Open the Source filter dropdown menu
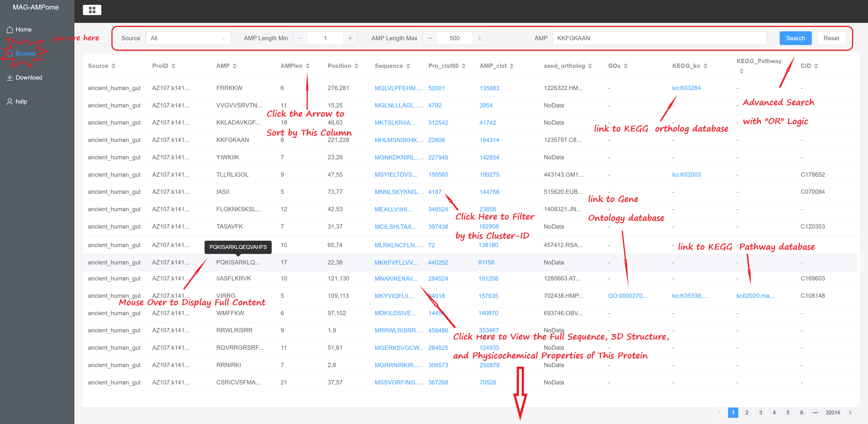 pyautogui.click(x=187, y=38)
